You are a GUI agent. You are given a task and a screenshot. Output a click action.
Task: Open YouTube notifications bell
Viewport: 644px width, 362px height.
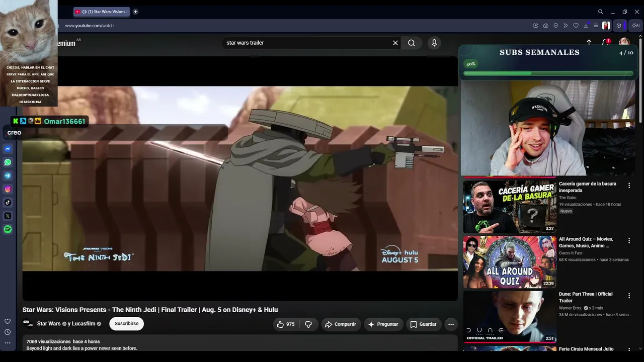pyautogui.click(x=606, y=42)
